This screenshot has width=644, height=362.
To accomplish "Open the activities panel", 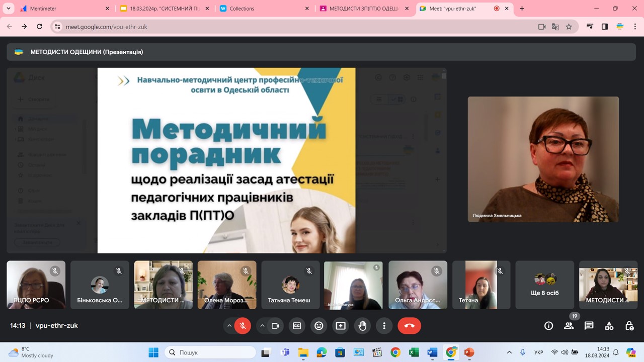I will (609, 326).
